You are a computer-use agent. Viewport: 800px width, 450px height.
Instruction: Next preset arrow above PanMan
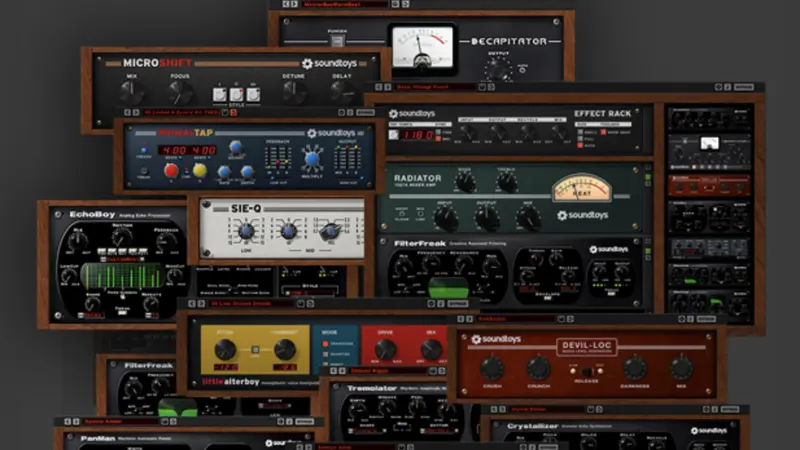coord(76,421)
